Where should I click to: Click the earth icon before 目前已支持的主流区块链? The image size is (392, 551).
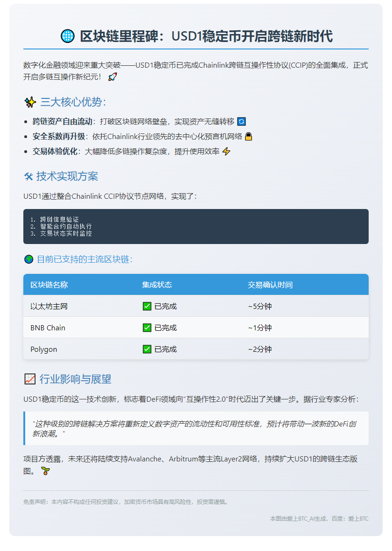[x=29, y=259]
